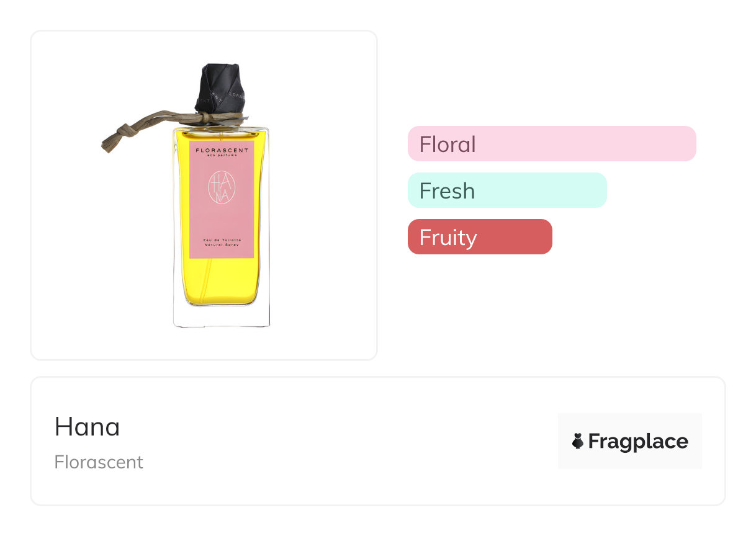This screenshot has height=536, width=756.
Task: Select the Fresh accord bar
Action: 506,190
